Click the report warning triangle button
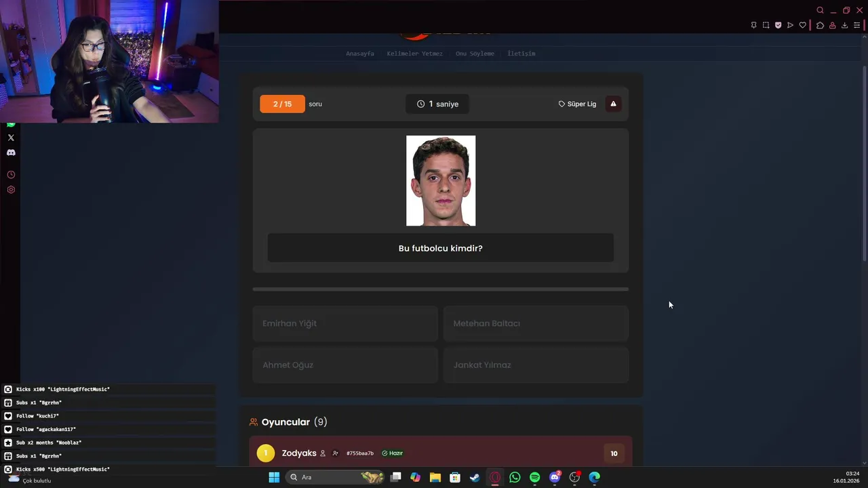This screenshot has height=488, width=868. tap(613, 104)
